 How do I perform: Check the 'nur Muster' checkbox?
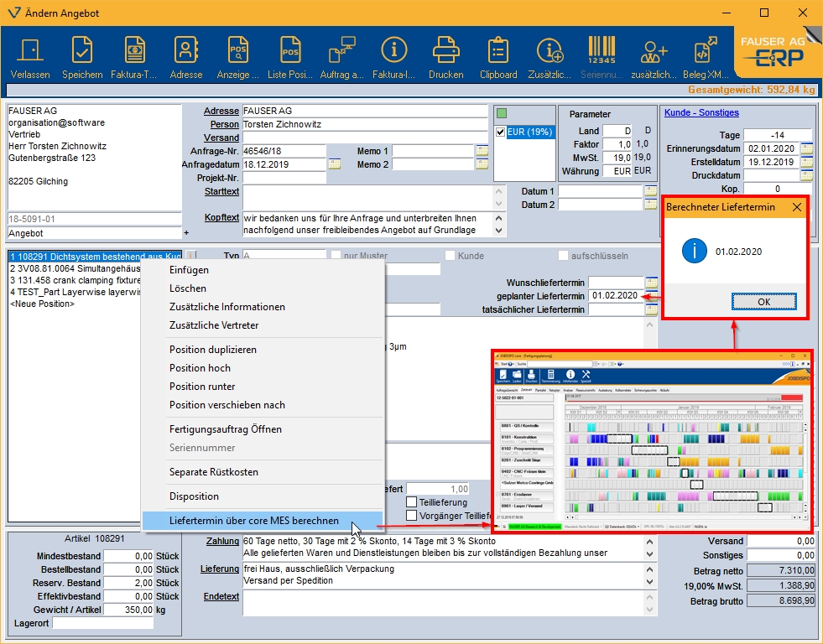point(336,255)
